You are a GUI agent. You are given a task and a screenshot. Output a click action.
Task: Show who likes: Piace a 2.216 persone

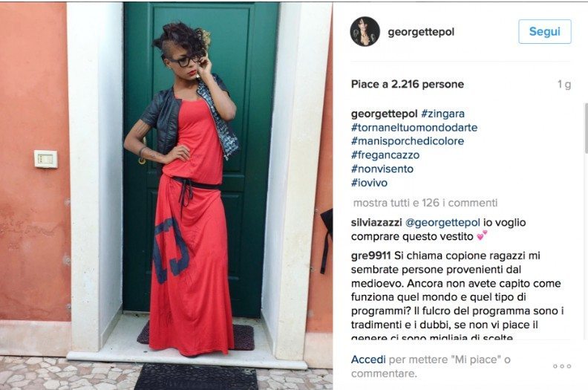click(408, 84)
